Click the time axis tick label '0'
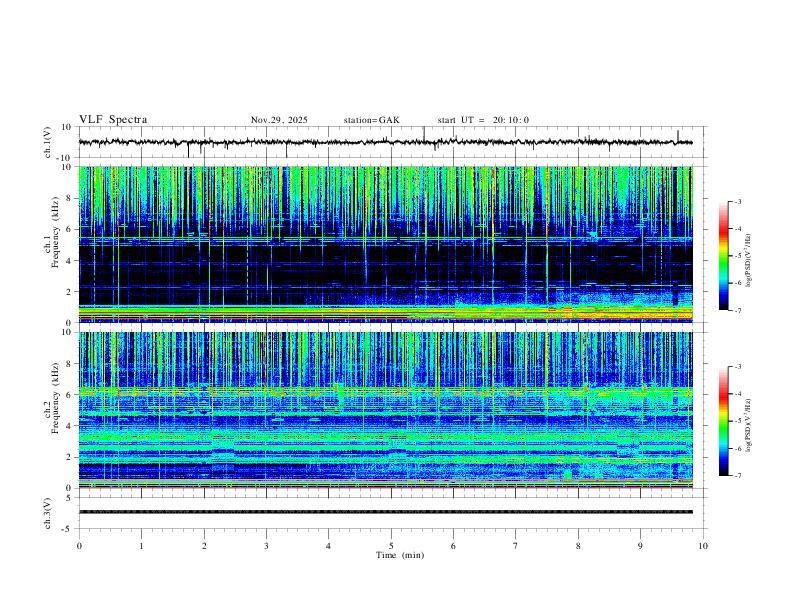Viewport: 792px width, 612px height. tap(79, 546)
